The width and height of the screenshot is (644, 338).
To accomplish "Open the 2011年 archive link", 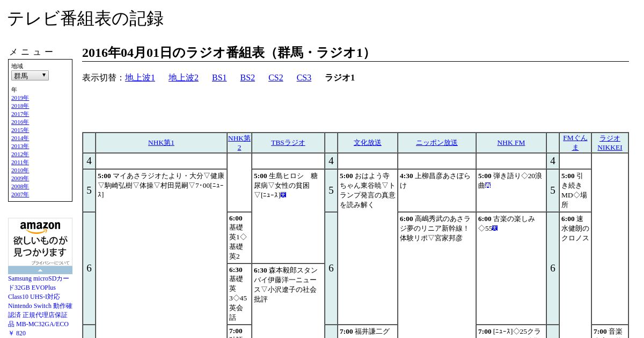I will [20, 162].
